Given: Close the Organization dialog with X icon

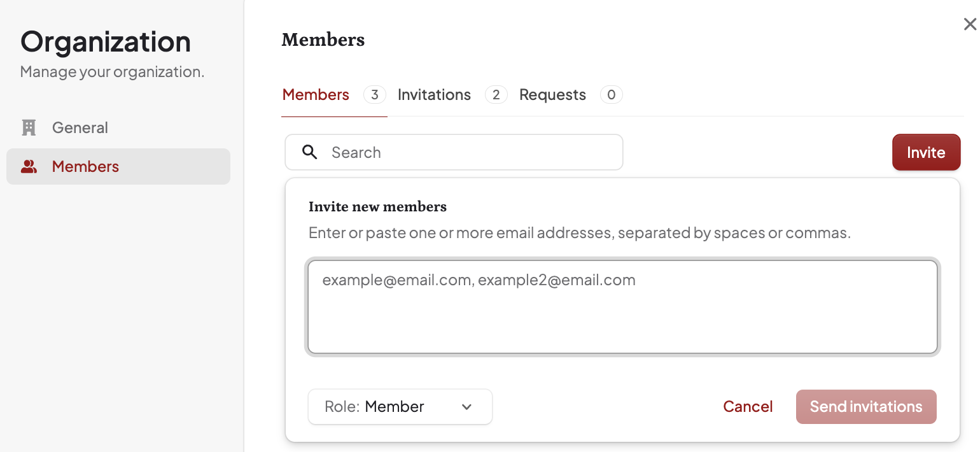Looking at the screenshot, I should pyautogui.click(x=970, y=24).
